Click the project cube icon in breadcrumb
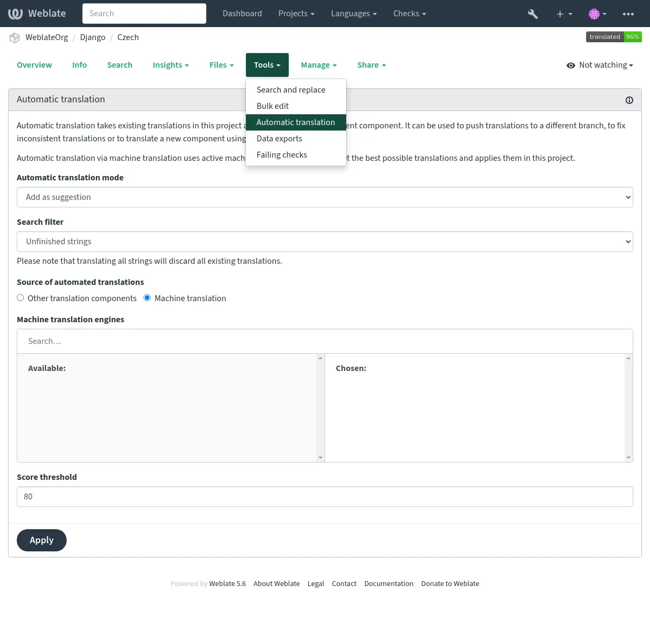Image resolution: width=650 pixels, height=644 pixels. (x=15, y=37)
